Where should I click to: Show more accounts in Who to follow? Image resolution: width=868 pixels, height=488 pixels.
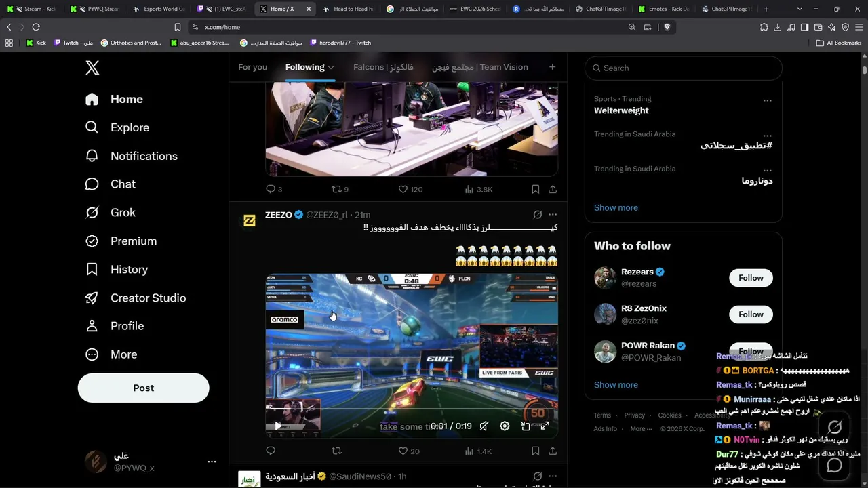pyautogui.click(x=616, y=384)
